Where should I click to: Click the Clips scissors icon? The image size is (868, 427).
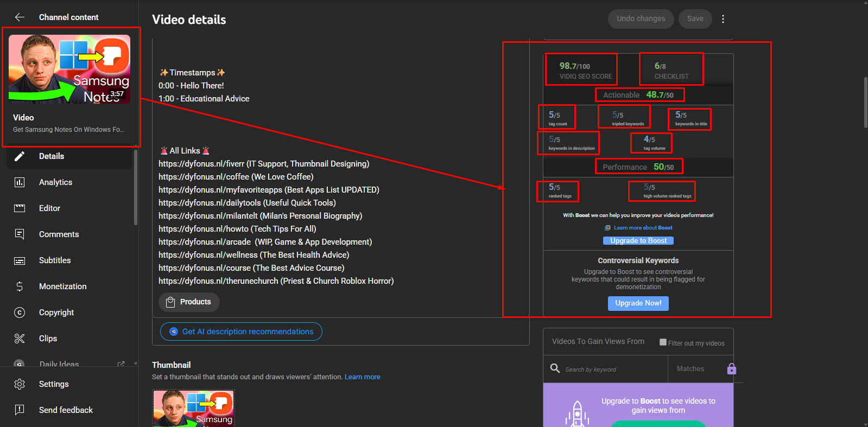[20, 339]
